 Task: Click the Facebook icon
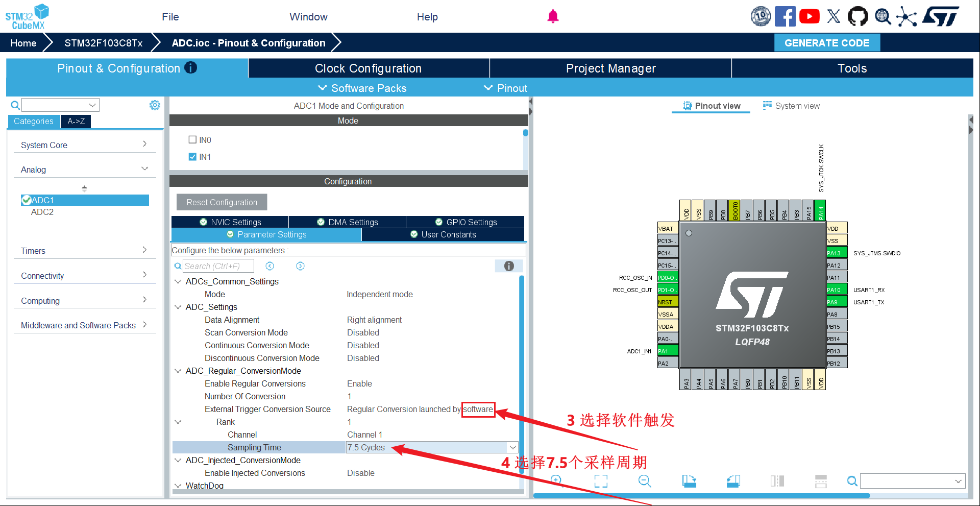pos(785,16)
